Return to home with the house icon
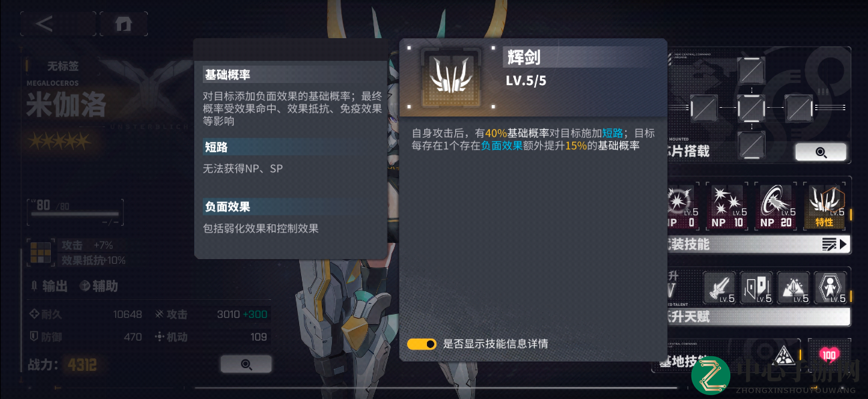868x399 pixels. click(x=124, y=24)
